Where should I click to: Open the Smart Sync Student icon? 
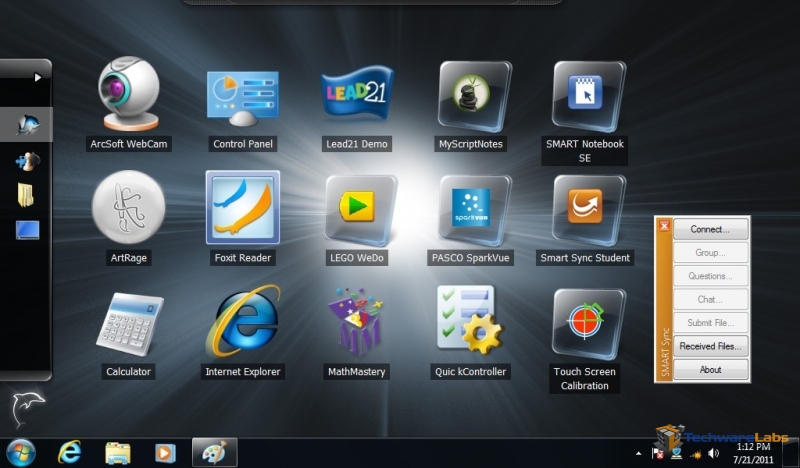tap(588, 209)
